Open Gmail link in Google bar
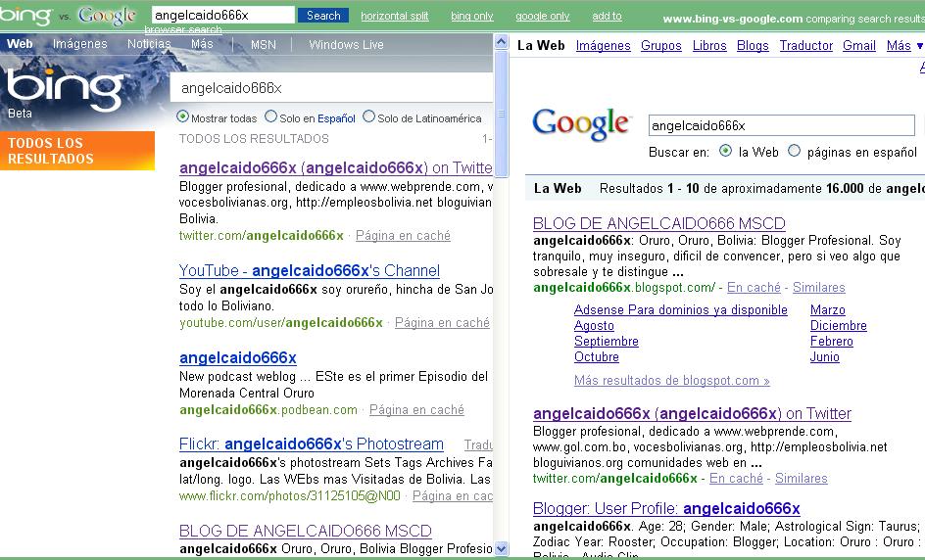Screen dimensions: 925x560 [x=859, y=45]
